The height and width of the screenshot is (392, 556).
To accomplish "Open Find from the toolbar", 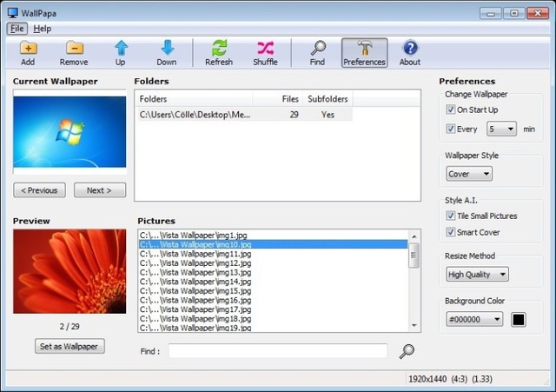I will [317, 53].
